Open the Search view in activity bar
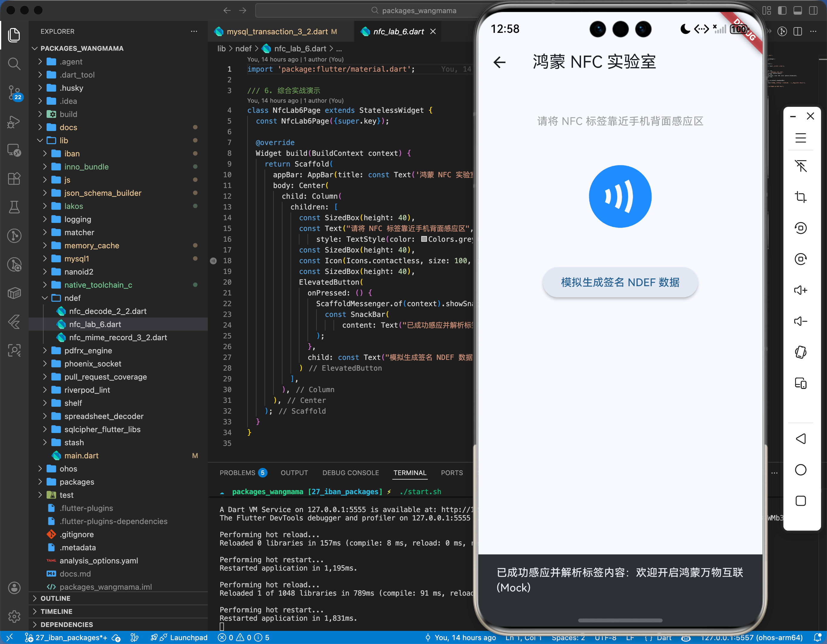Image resolution: width=827 pixels, height=644 pixels. [x=14, y=64]
